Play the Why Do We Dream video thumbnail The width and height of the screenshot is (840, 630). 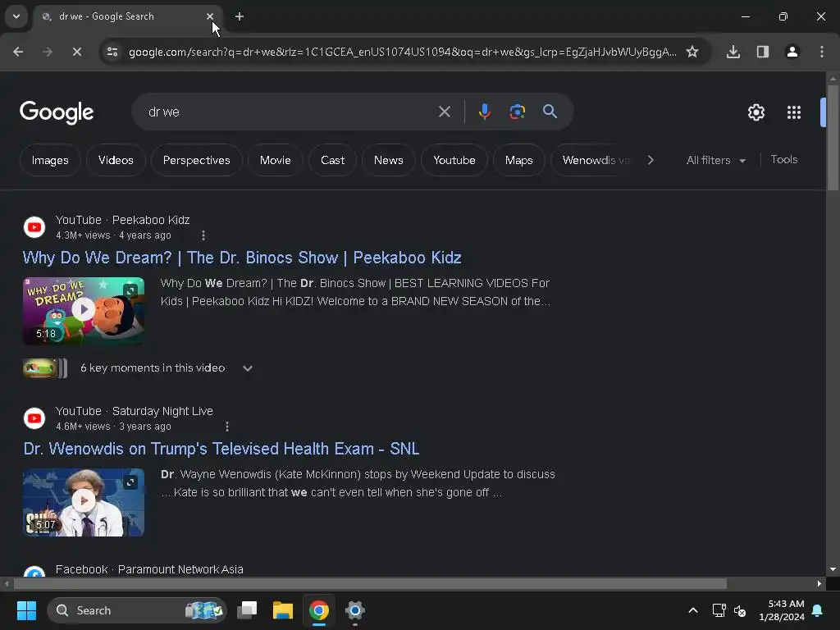(x=84, y=311)
